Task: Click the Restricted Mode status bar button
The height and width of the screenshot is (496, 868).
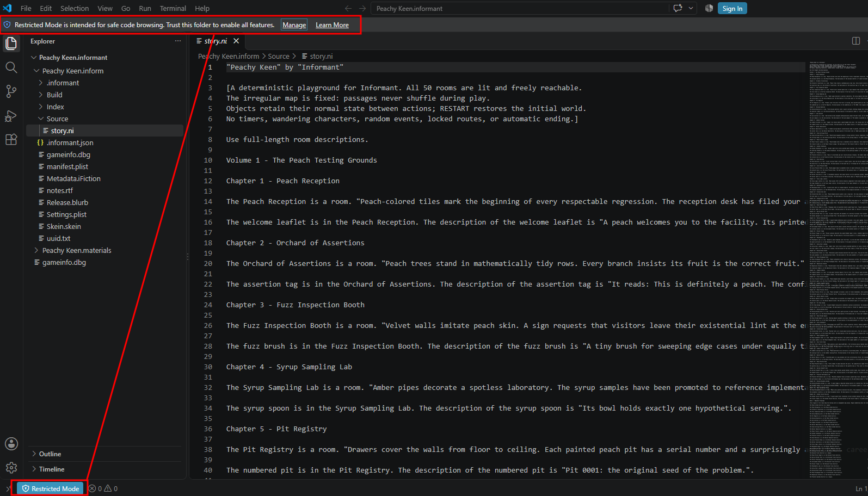Action: (x=51, y=488)
